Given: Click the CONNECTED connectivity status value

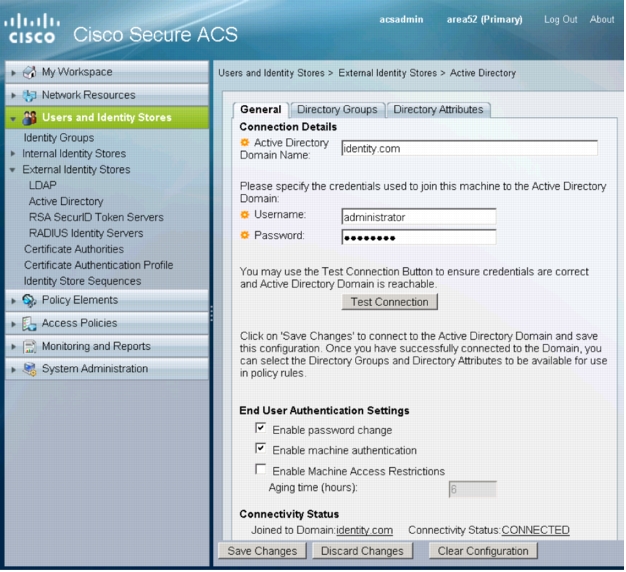Looking at the screenshot, I should coord(535,530).
